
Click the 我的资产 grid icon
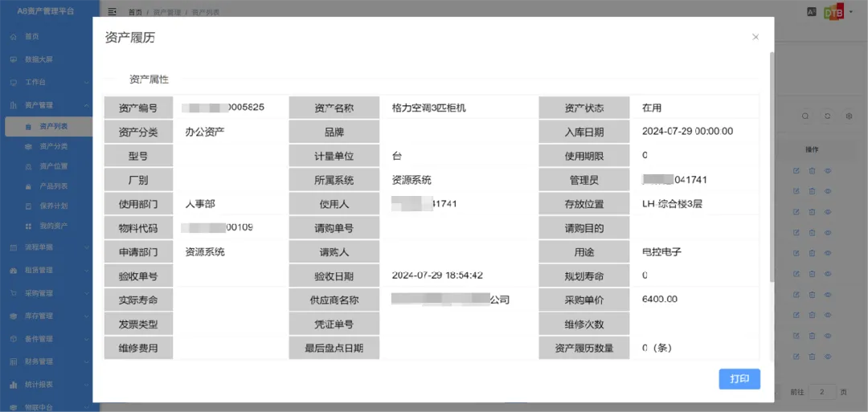[x=28, y=226]
